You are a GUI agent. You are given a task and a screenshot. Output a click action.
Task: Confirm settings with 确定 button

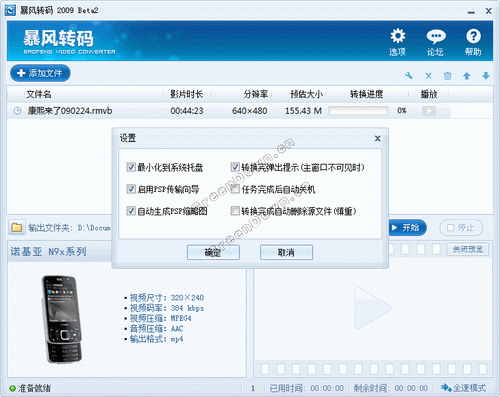pos(213,252)
